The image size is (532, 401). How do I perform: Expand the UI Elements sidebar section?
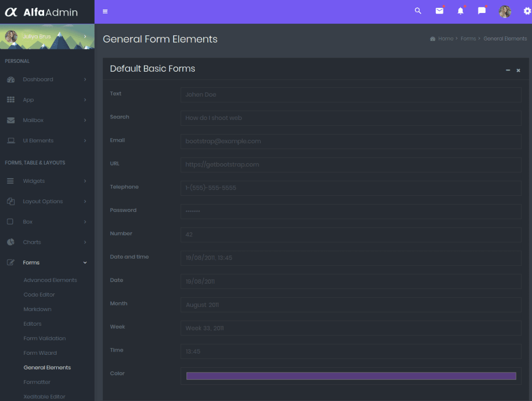pyautogui.click(x=47, y=141)
